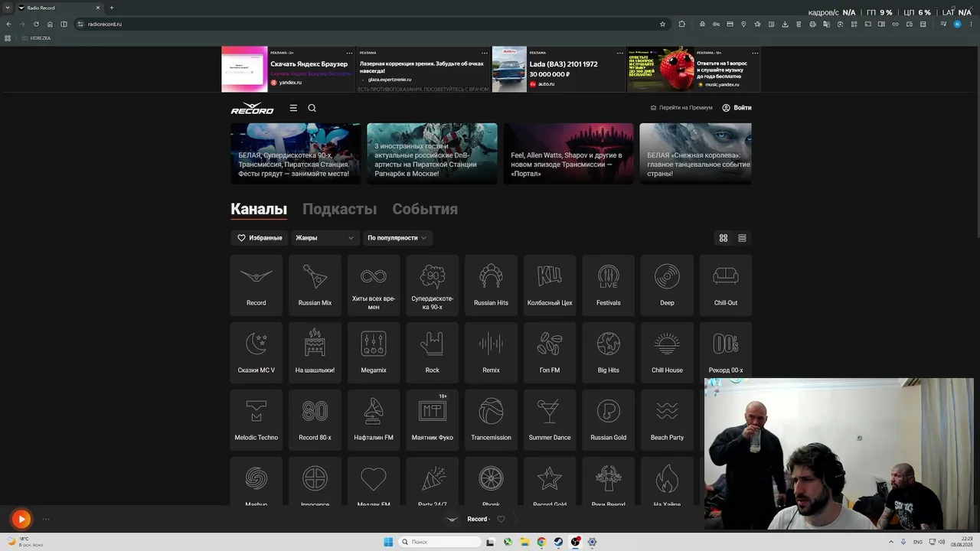Toggle the Избранные favorites filter
The width and height of the screenshot is (980, 551).
(260, 238)
